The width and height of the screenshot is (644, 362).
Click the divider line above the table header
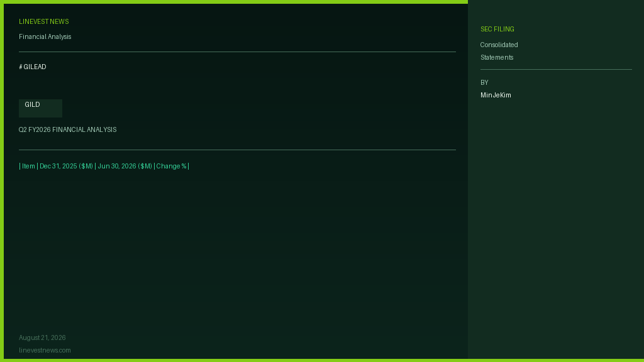click(x=237, y=150)
